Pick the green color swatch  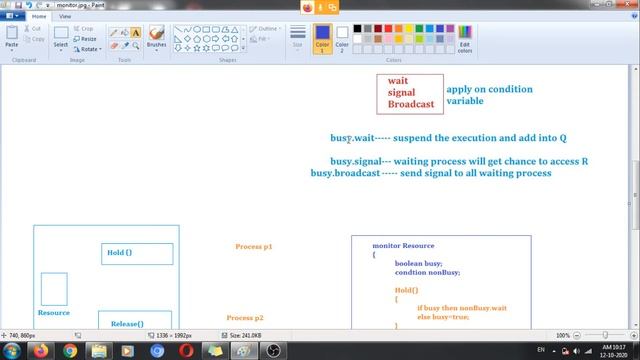[419, 28]
